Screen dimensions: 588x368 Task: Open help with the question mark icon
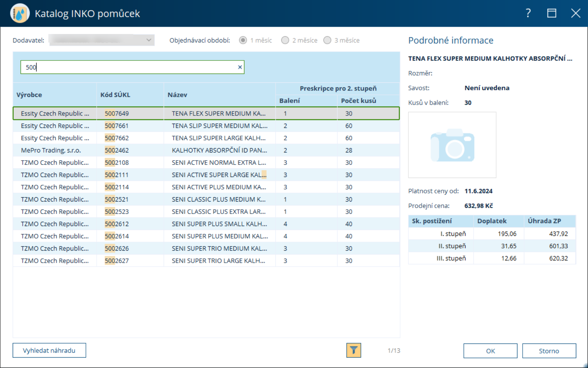point(528,13)
